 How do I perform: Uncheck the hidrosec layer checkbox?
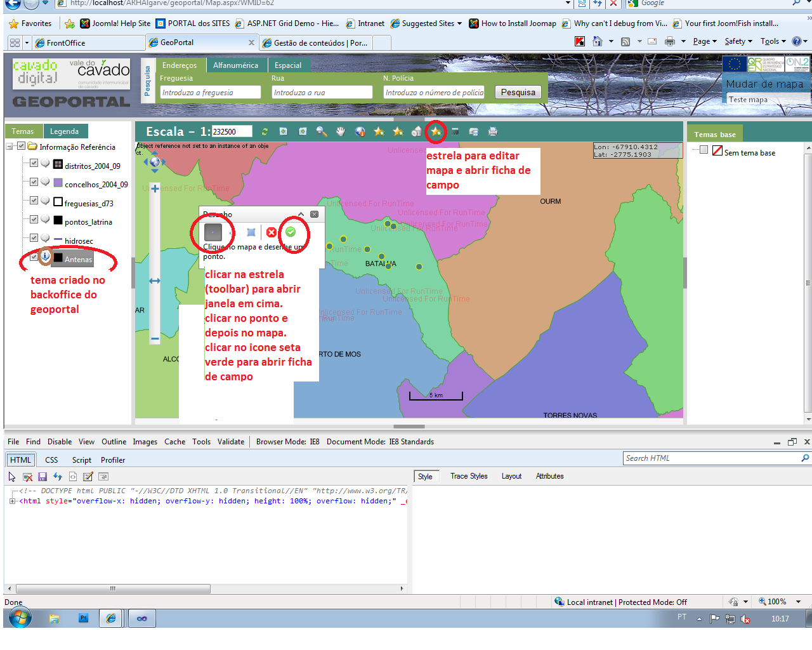(x=34, y=238)
